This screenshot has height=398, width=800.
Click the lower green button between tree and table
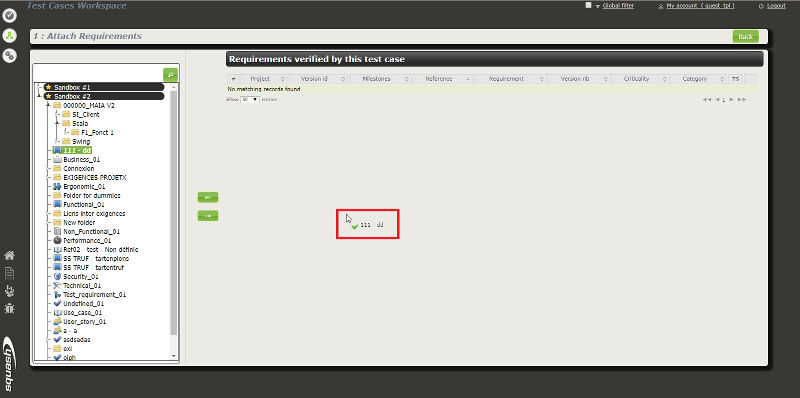tap(208, 216)
